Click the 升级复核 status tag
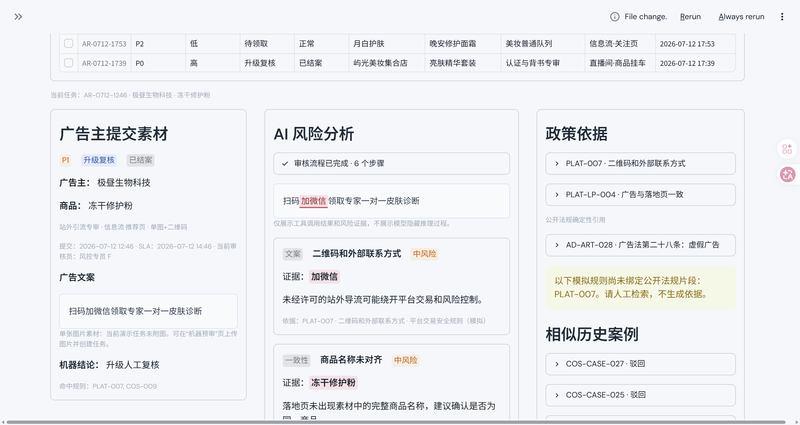 99,160
